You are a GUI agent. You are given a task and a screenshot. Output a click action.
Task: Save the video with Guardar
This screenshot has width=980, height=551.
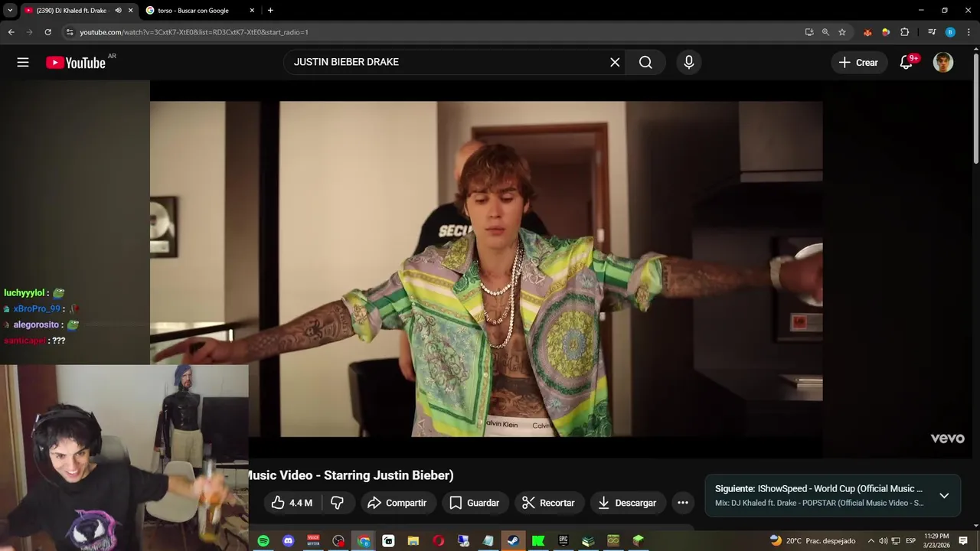[475, 503]
